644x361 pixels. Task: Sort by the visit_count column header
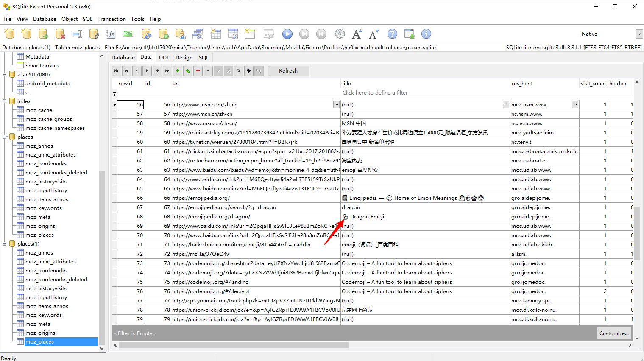pos(593,84)
